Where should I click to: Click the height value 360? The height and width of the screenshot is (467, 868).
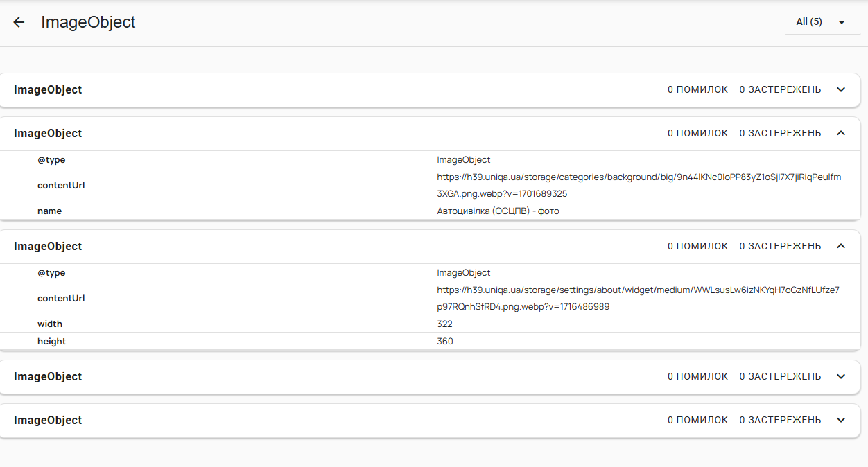click(444, 342)
